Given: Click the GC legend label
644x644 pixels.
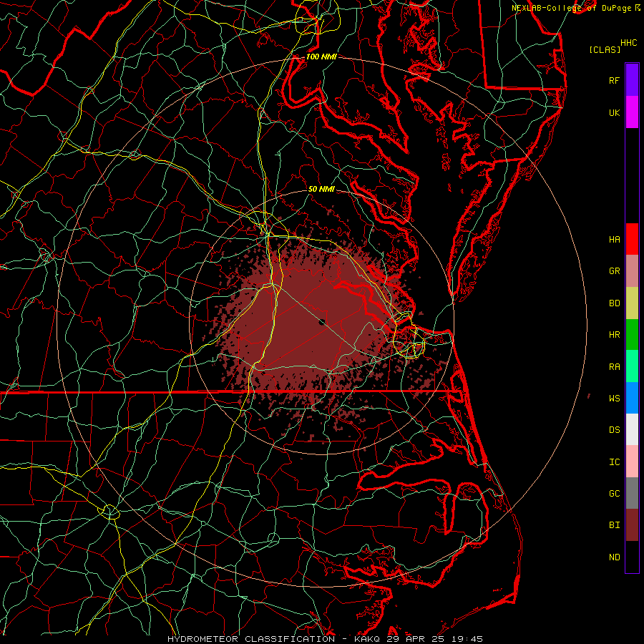Looking at the screenshot, I should tap(614, 494).
